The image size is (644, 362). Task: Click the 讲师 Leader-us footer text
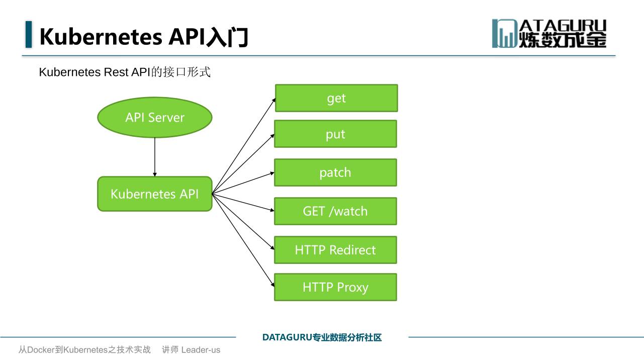pyautogui.click(x=191, y=350)
